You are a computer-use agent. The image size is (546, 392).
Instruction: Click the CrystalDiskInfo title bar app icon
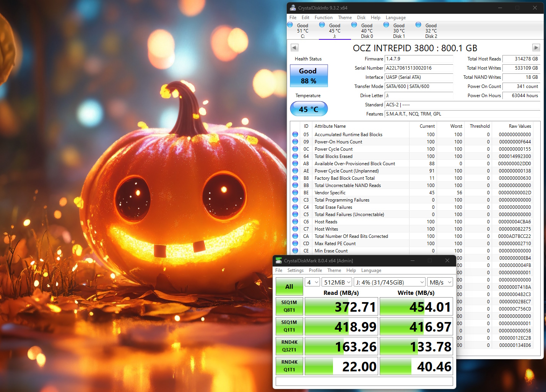coord(293,8)
